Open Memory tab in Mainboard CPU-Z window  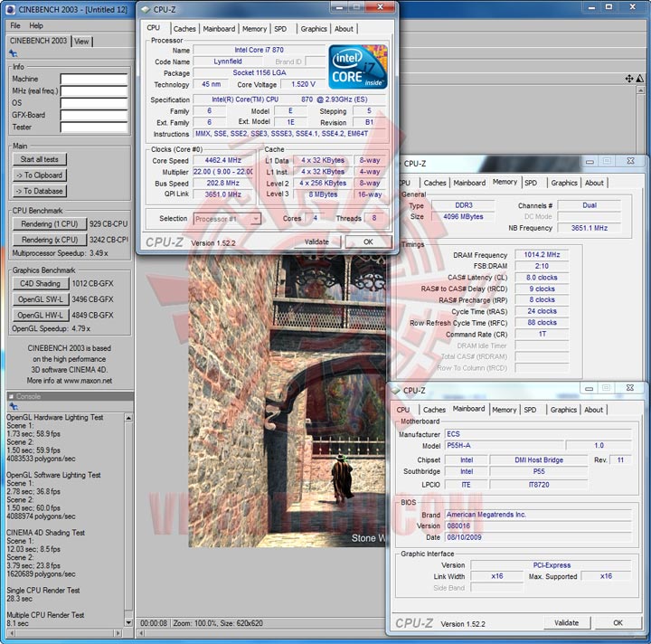504,410
